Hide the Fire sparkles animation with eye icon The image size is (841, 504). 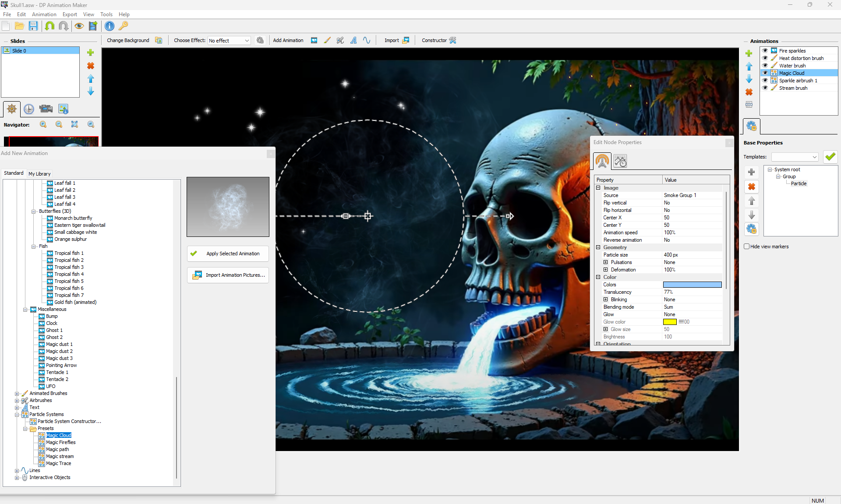click(x=765, y=51)
